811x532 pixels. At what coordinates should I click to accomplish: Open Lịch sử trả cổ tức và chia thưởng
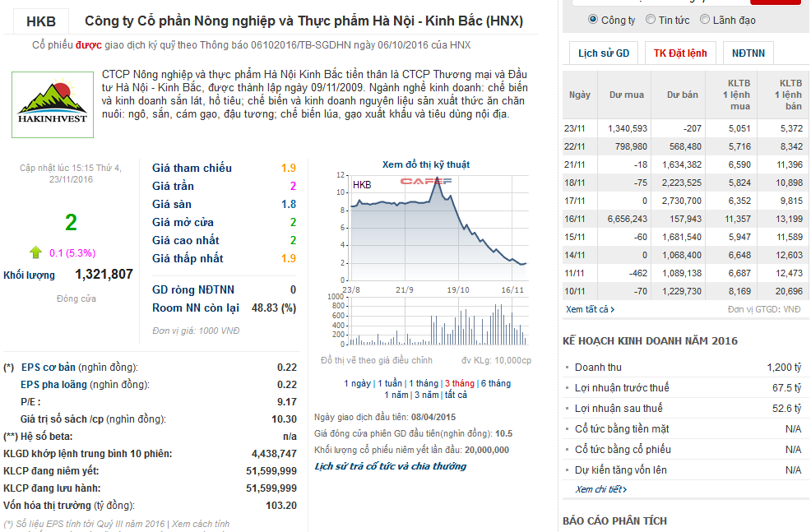point(391,466)
